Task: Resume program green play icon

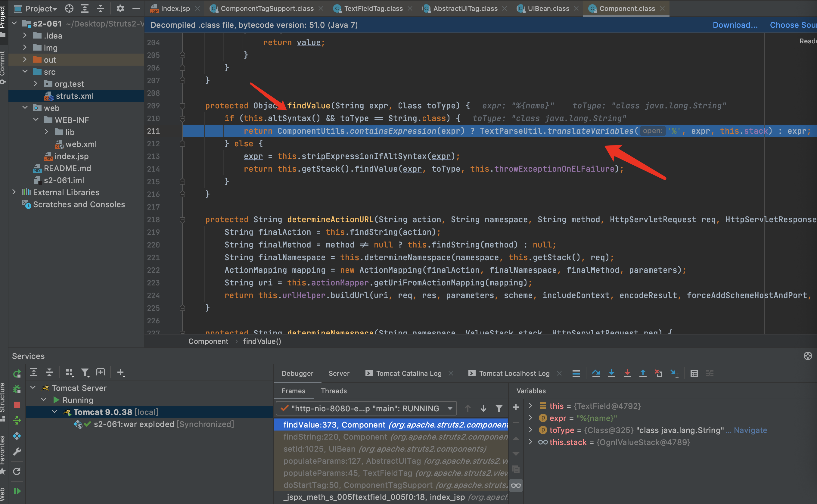Action: click(x=17, y=491)
